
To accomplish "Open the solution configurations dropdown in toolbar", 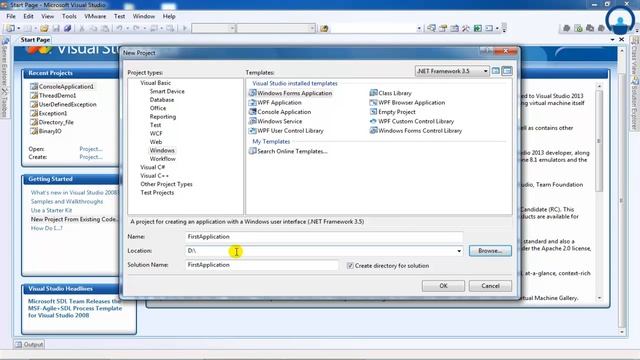I will (232, 28).
